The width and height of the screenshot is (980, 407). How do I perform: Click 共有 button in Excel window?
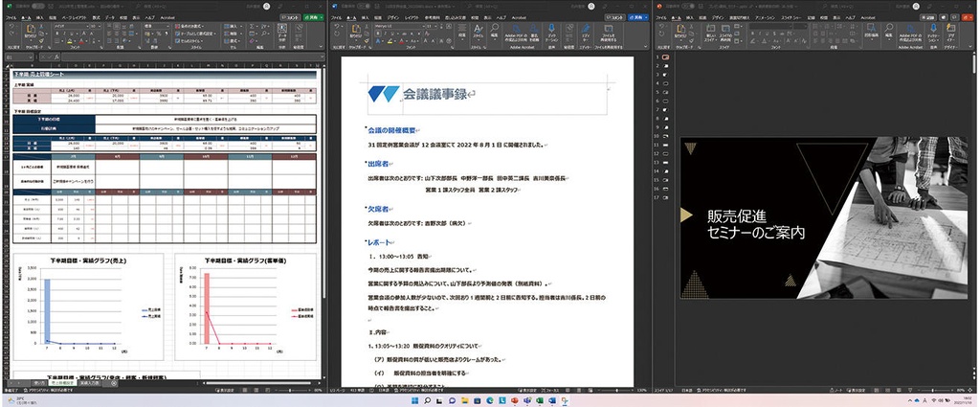pos(313,17)
